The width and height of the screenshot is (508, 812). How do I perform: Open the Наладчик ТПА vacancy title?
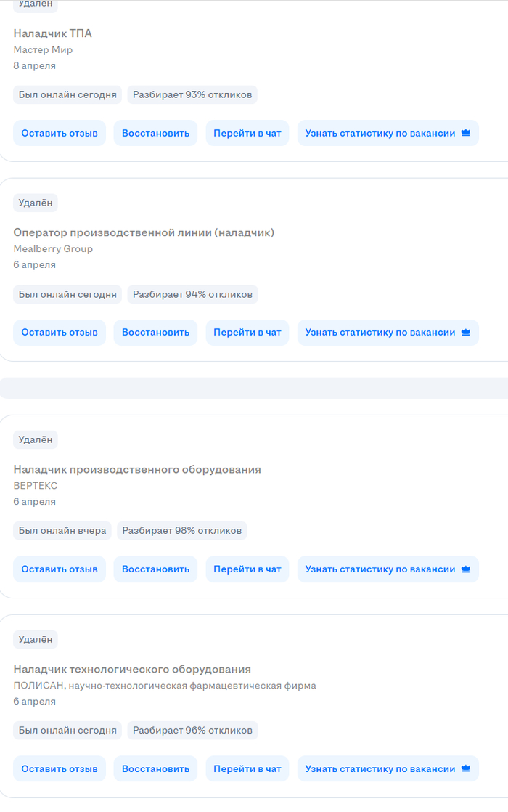(x=53, y=33)
